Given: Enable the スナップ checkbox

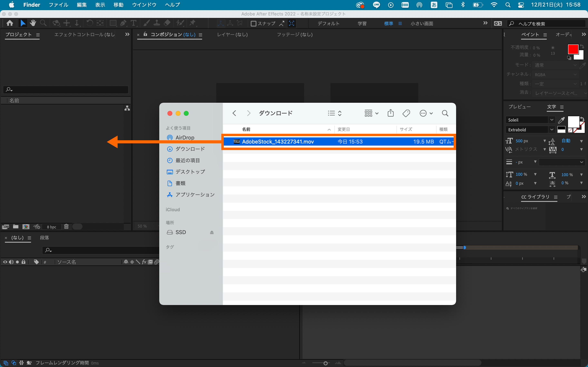Looking at the screenshot, I should [x=253, y=23].
